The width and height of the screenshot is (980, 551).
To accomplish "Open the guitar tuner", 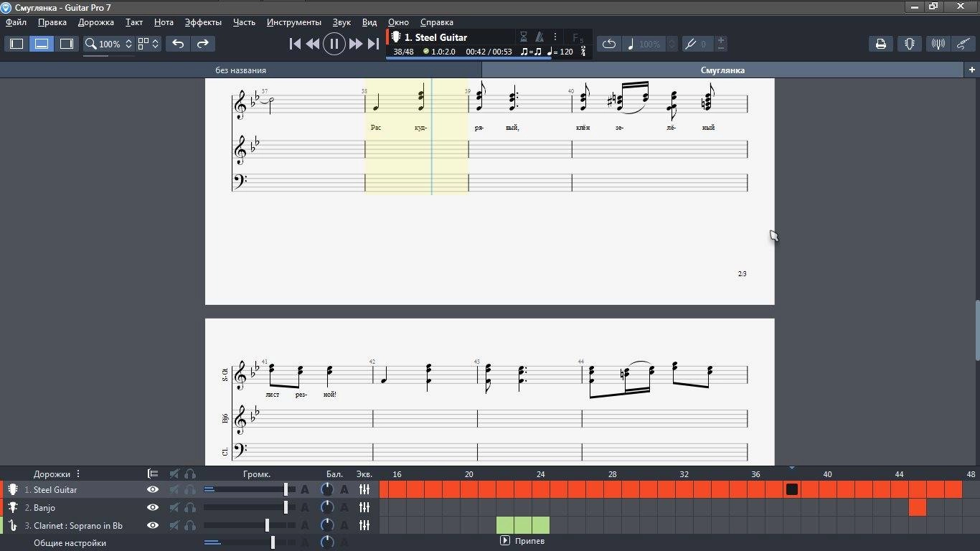I will click(910, 44).
